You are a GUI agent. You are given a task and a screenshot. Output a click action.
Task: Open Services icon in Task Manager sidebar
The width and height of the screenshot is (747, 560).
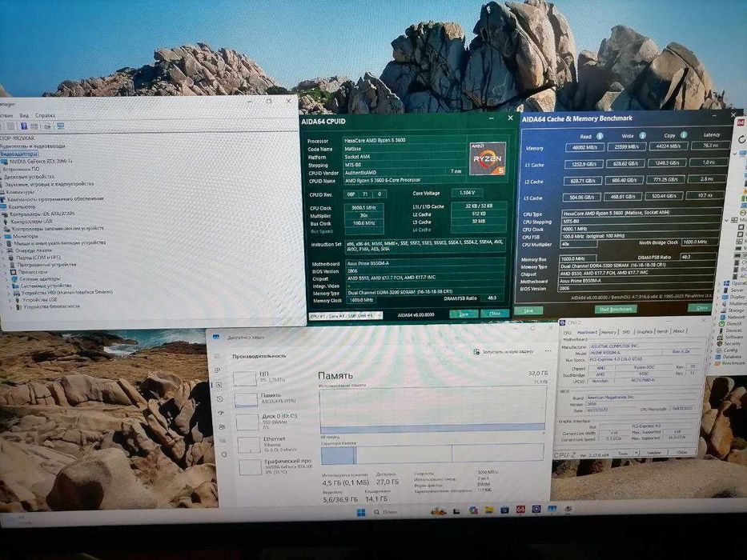click(224, 454)
